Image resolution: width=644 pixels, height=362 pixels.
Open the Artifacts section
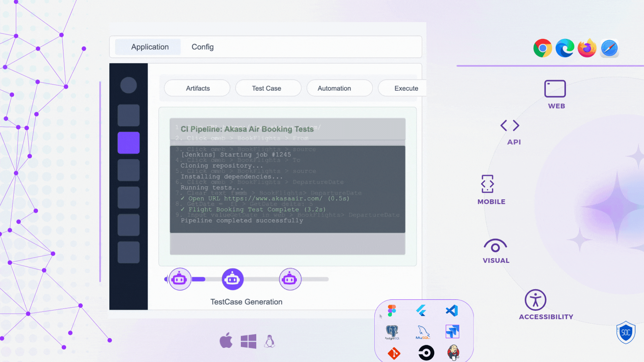coord(197,88)
